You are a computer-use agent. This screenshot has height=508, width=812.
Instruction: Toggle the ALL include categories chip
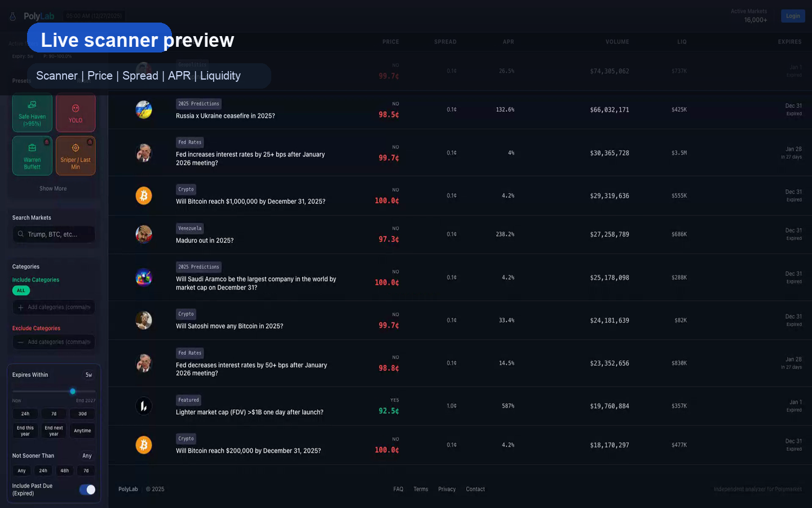coord(21,291)
